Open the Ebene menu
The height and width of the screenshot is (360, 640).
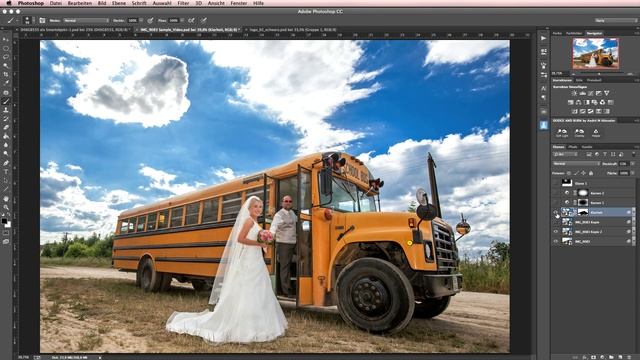point(119,3)
